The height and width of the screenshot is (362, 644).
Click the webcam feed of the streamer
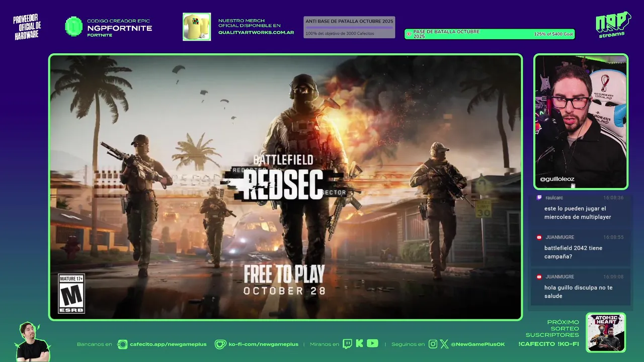581,121
